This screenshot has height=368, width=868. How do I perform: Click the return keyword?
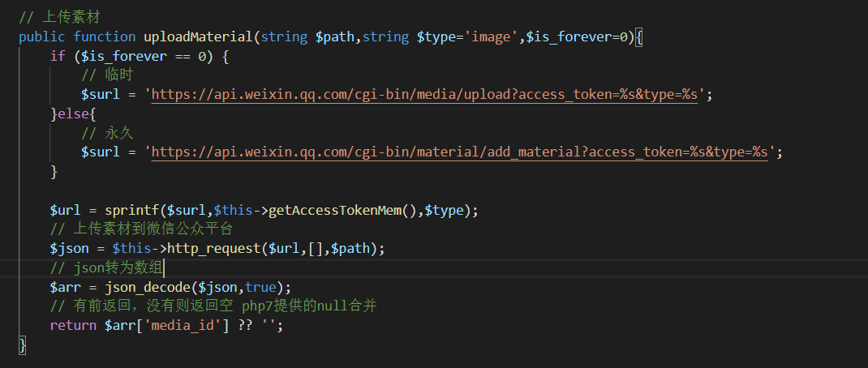[73, 325]
